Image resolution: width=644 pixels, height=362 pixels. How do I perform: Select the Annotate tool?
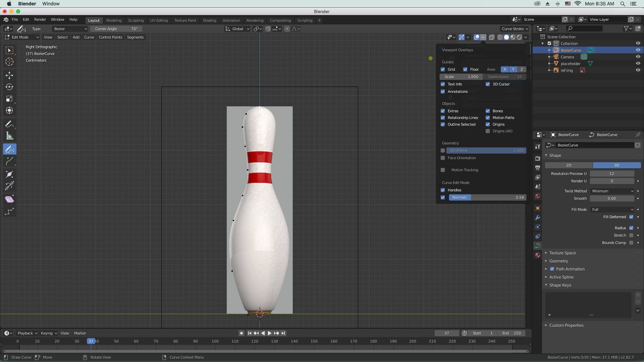coord(9,124)
